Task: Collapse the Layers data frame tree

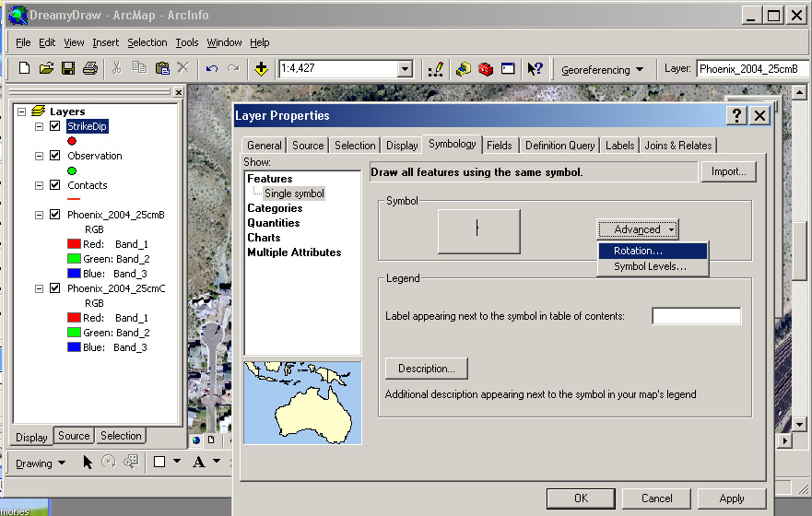Action: tap(22, 111)
